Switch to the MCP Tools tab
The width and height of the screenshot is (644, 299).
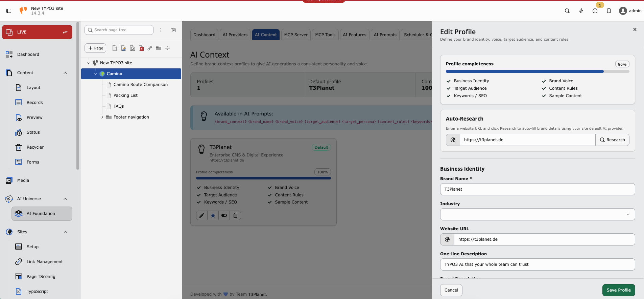(x=325, y=35)
